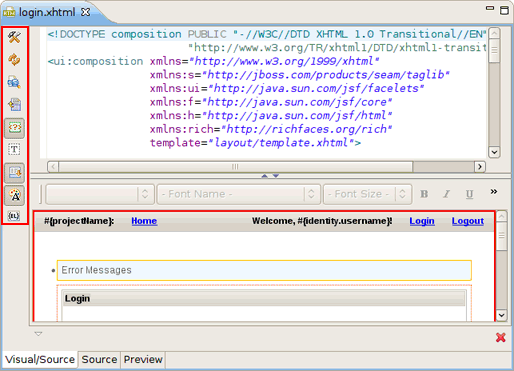Select the login.xhtml editor tab

tap(47, 12)
